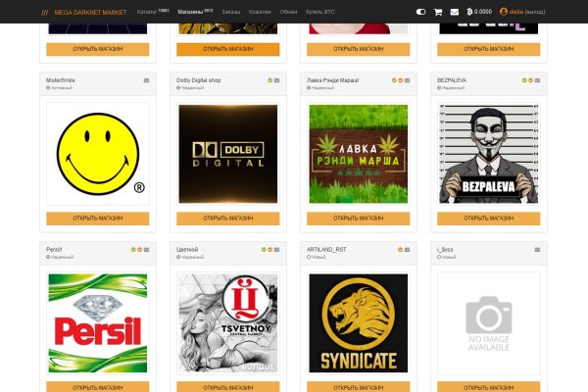Click the Купить BTC link

coord(320,12)
